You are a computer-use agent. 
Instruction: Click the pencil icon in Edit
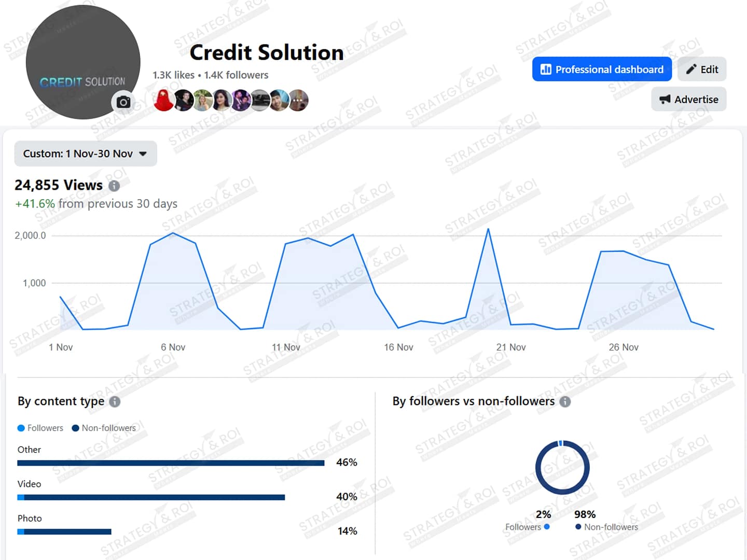[x=691, y=69]
